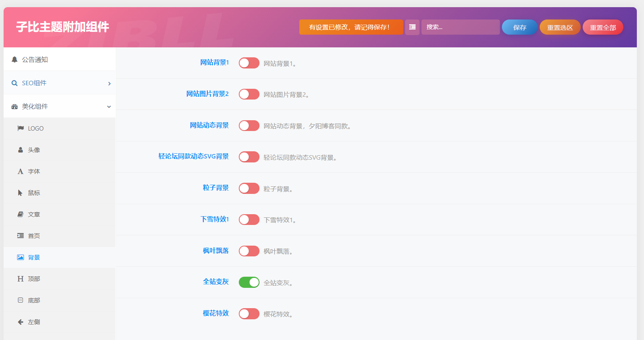Focus the 搜索 input field

click(x=461, y=27)
